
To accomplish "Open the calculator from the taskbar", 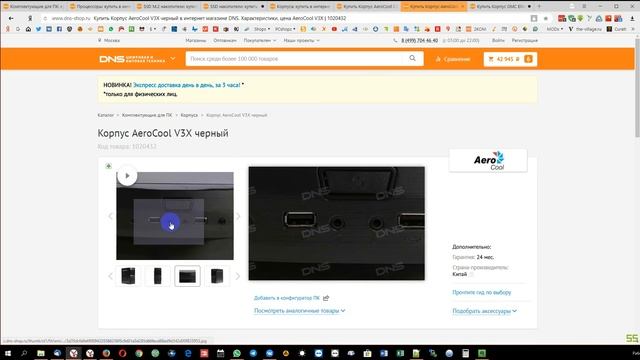I will (465, 353).
